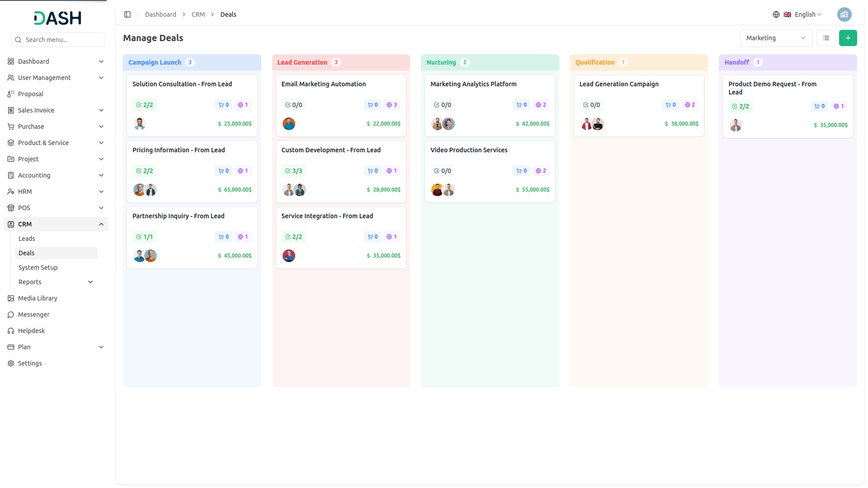The height and width of the screenshot is (488, 868).
Task: Click the globe language icon
Action: click(x=776, y=14)
